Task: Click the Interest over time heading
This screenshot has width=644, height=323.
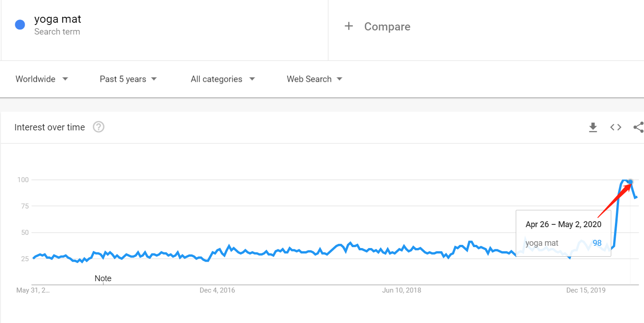Action: tap(50, 127)
